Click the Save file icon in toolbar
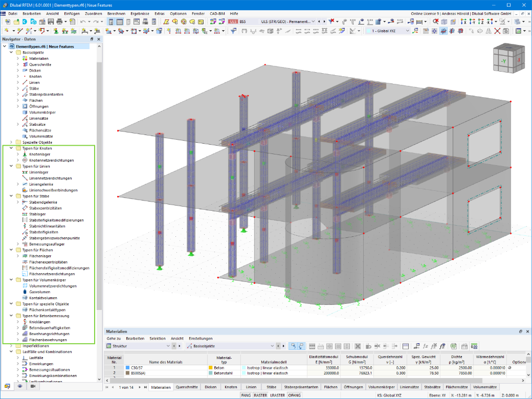This screenshot has width=532, height=399. click(51, 21)
